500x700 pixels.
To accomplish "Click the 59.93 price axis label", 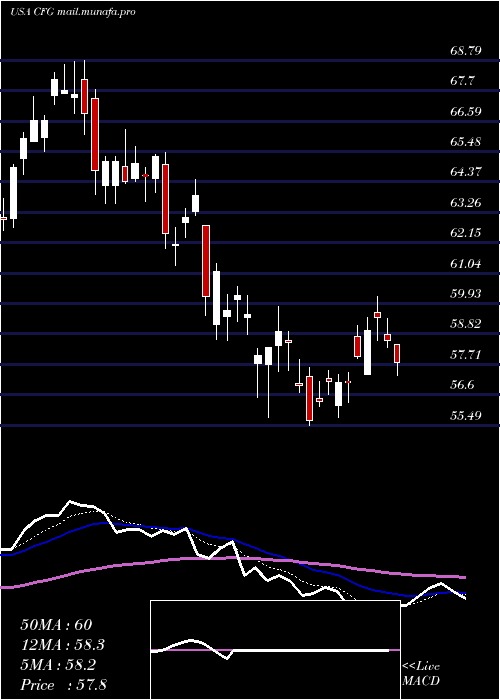I will point(466,294).
